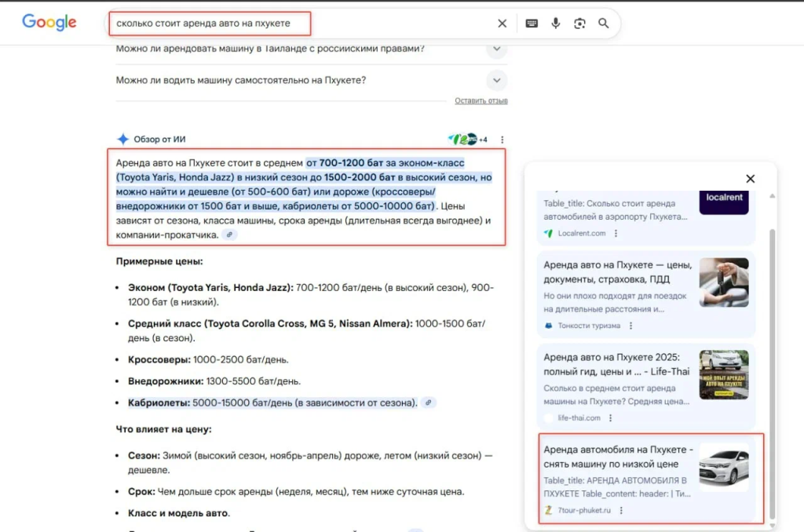Open search by image camera icon
Screen dimensions: 804x532
point(579,24)
